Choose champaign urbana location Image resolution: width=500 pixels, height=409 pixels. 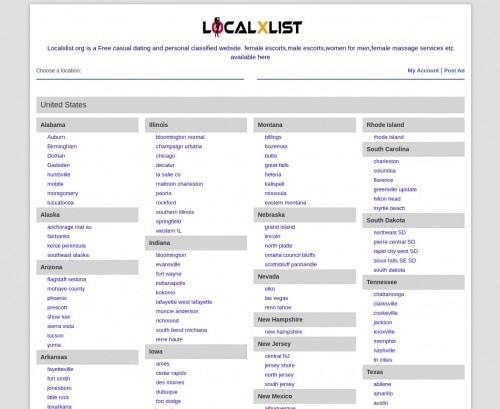pos(179,146)
